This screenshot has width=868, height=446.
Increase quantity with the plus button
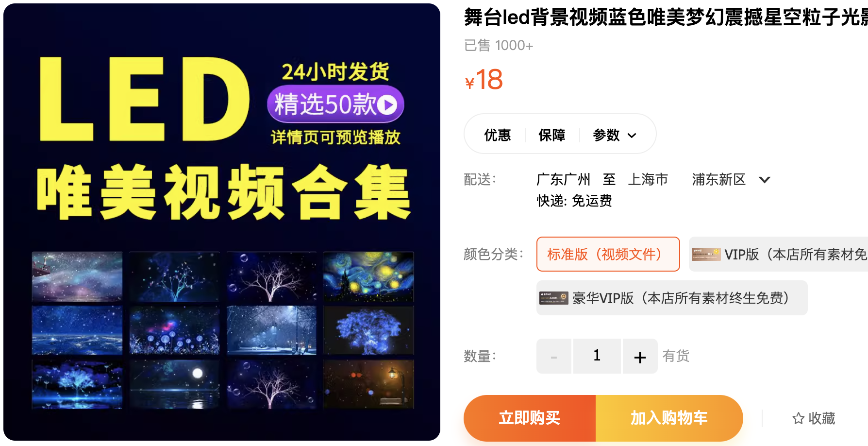click(640, 356)
